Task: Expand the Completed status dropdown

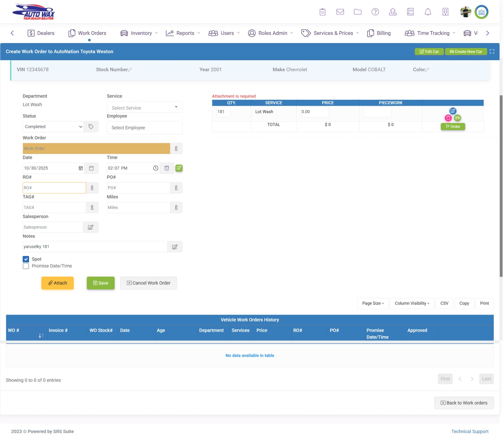Action: (53, 127)
